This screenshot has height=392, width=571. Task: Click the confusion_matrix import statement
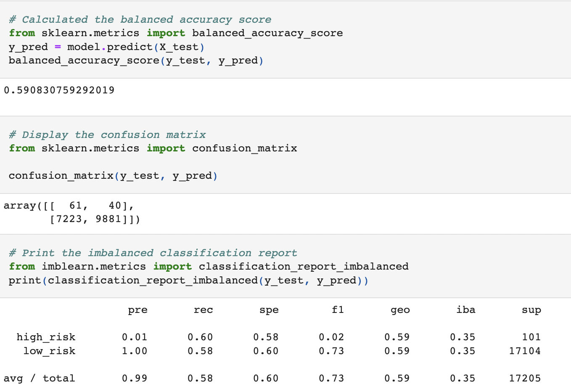[153, 148]
